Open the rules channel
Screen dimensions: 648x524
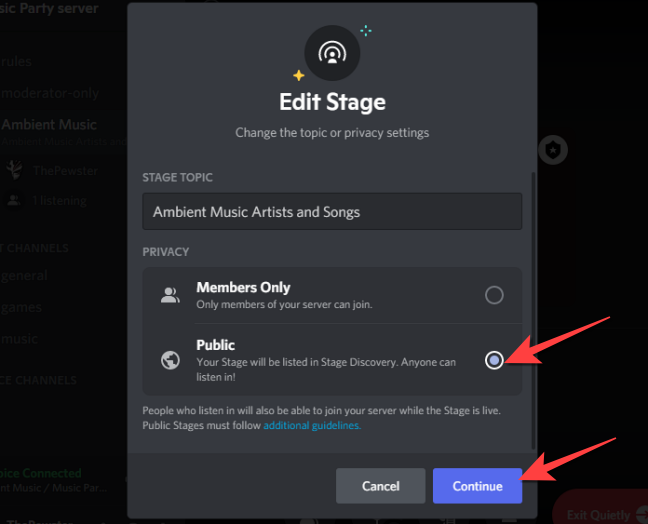coord(15,60)
